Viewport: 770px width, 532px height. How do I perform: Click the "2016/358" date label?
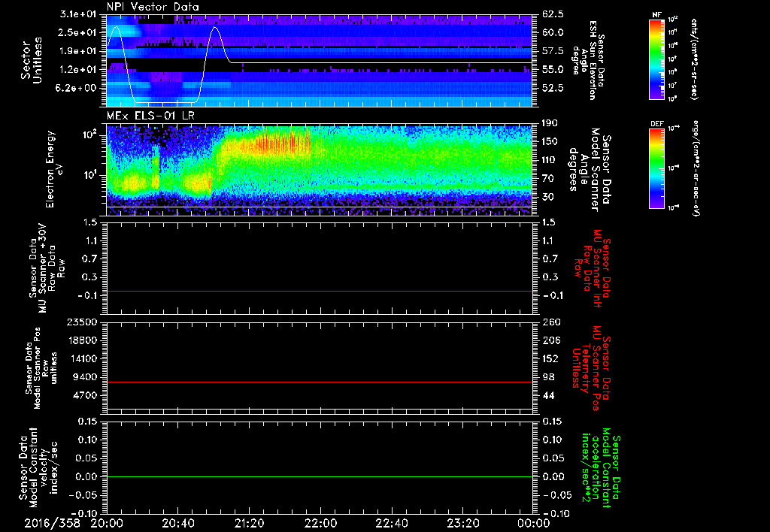[x=52, y=524]
